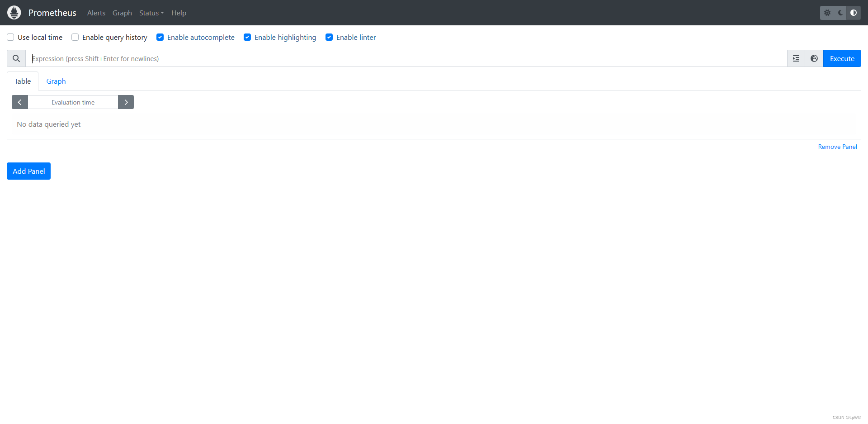Enable the Use local time checkbox
The height and width of the screenshot is (424, 868).
pyautogui.click(x=10, y=37)
